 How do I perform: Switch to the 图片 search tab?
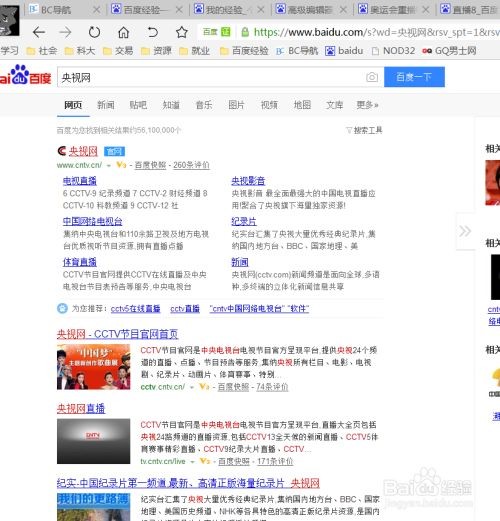coord(236,105)
